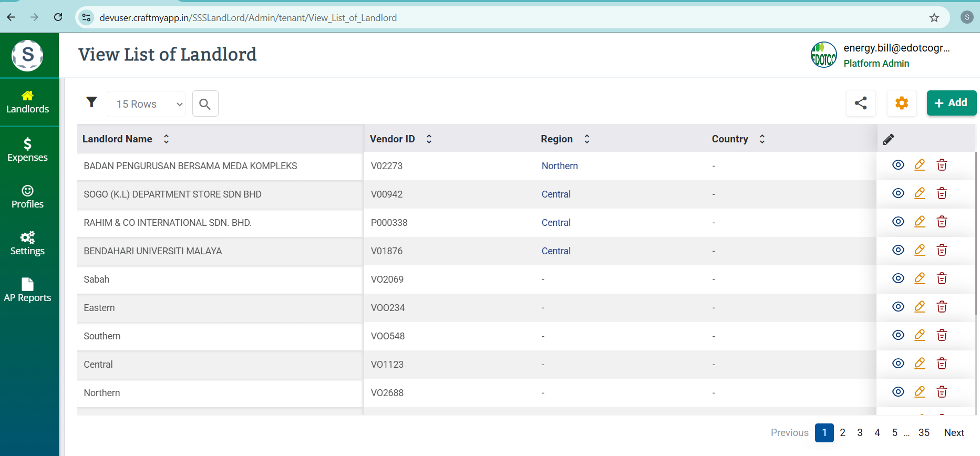Delete the Southern landlord row
The width and height of the screenshot is (980, 456).
942,335
